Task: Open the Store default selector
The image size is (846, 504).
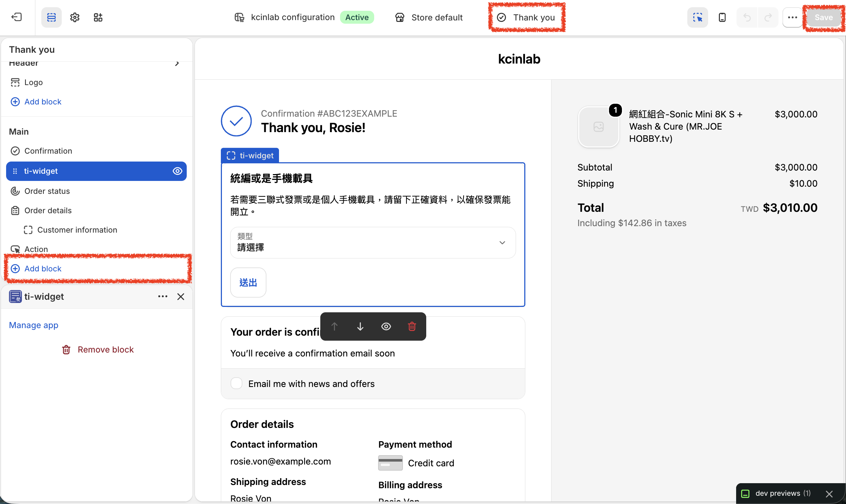Action: 429,17
